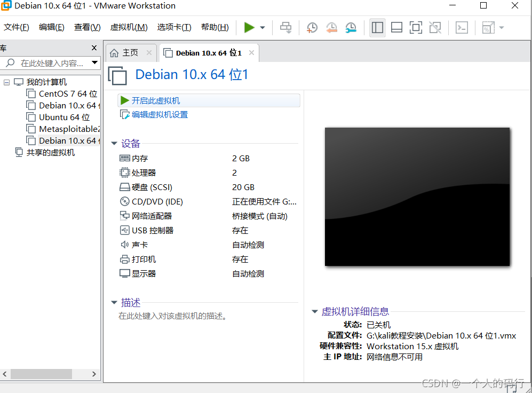Screen dimensions: 532x393
Task: Click the 20 GB disk value
Action: [243, 187]
